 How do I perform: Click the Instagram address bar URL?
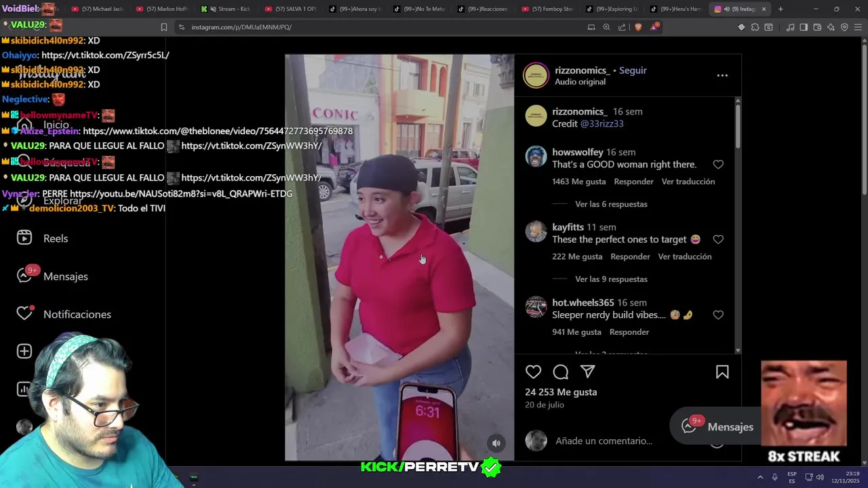pyautogui.click(x=241, y=27)
